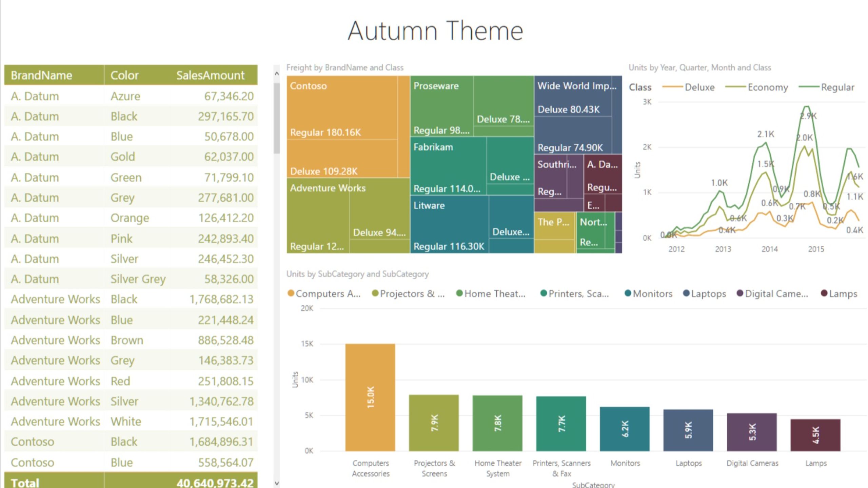Image resolution: width=868 pixels, height=488 pixels.
Task: Click the table scroll down arrow
Action: (x=277, y=483)
